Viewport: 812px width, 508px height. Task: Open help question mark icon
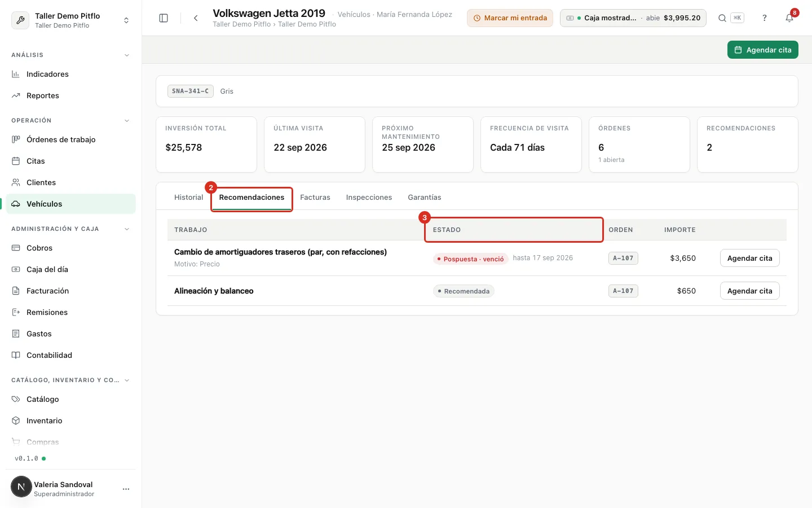click(x=765, y=18)
